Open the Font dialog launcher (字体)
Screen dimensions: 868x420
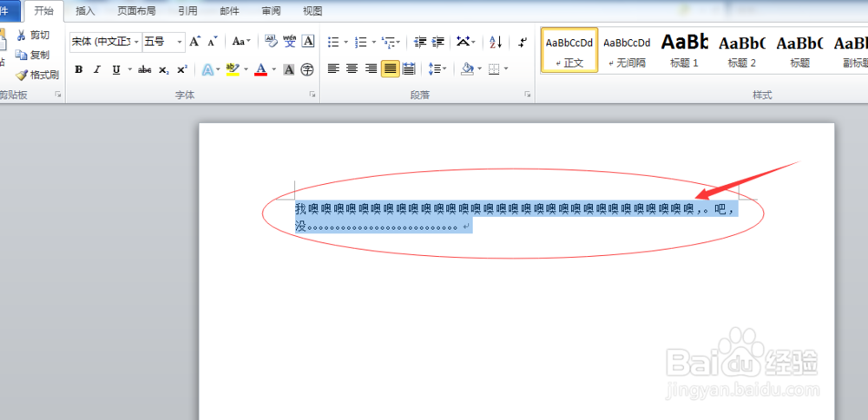312,95
